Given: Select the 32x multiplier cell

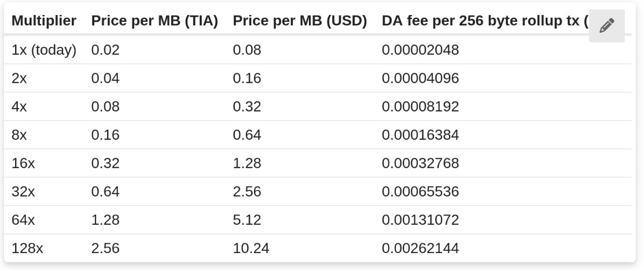Looking at the screenshot, I should click(23, 192).
